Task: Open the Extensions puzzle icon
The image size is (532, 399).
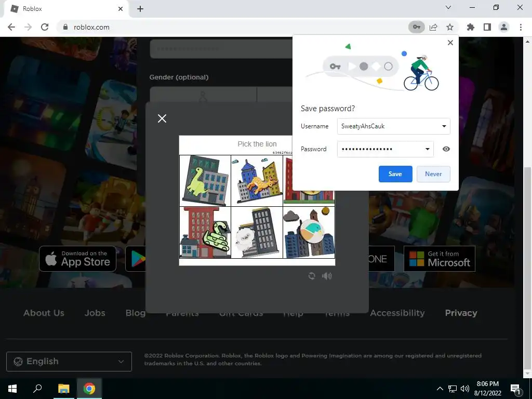Action: 471,27
